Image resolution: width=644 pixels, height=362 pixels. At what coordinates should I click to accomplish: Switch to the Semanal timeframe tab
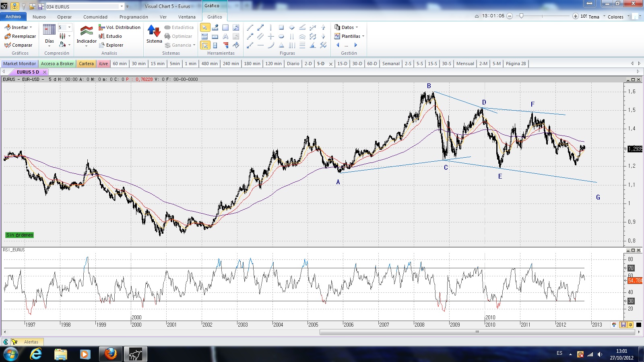click(x=390, y=64)
